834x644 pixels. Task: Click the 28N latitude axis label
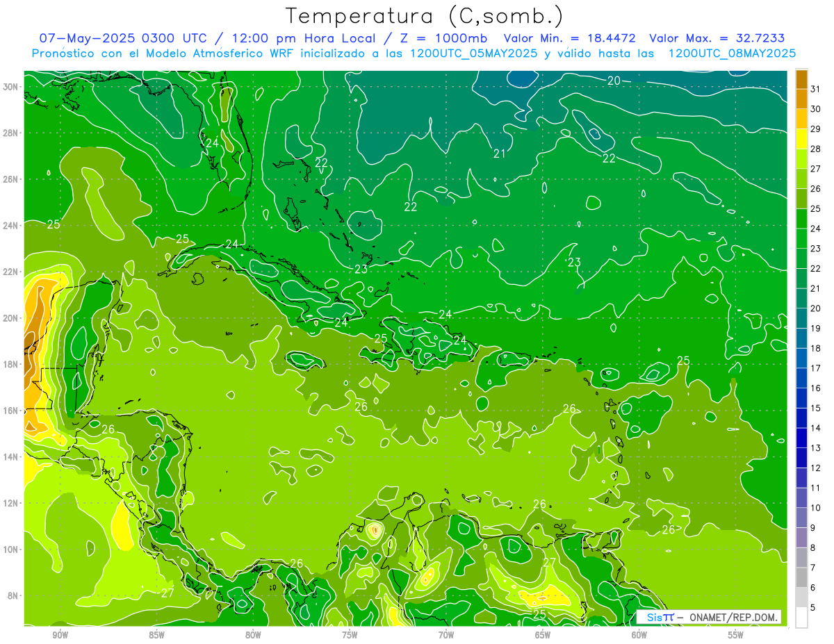point(10,133)
